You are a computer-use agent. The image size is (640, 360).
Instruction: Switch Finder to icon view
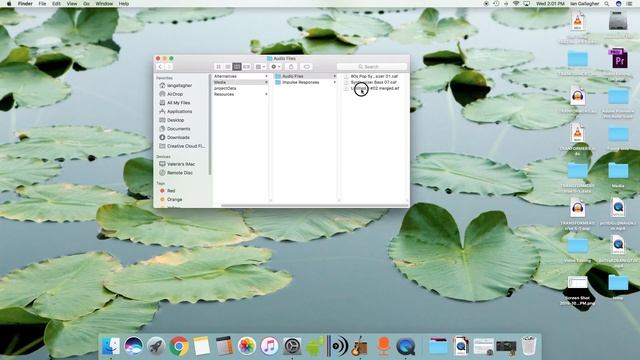[218, 67]
